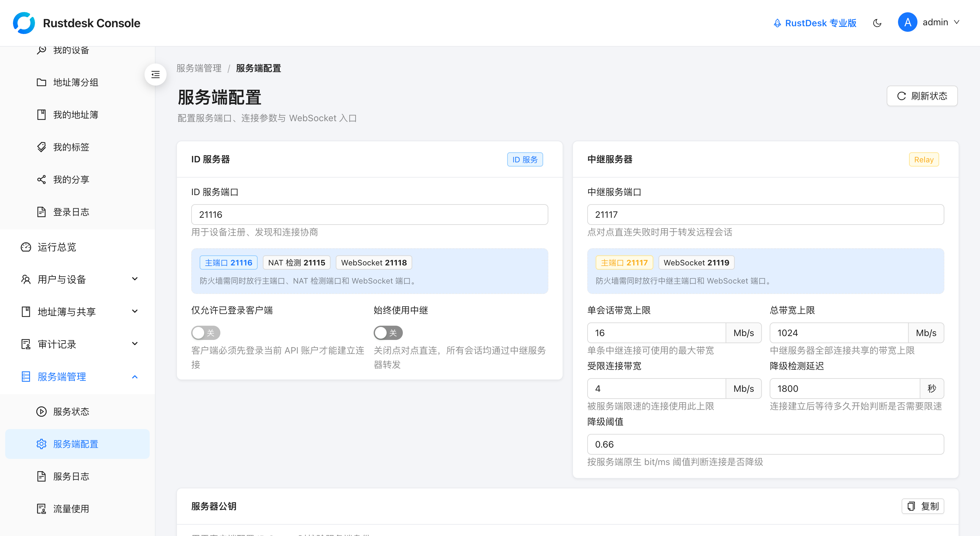Screen dimensions: 980x536
Task: Click the folder icon for 地址簿分组
Action: (41, 82)
